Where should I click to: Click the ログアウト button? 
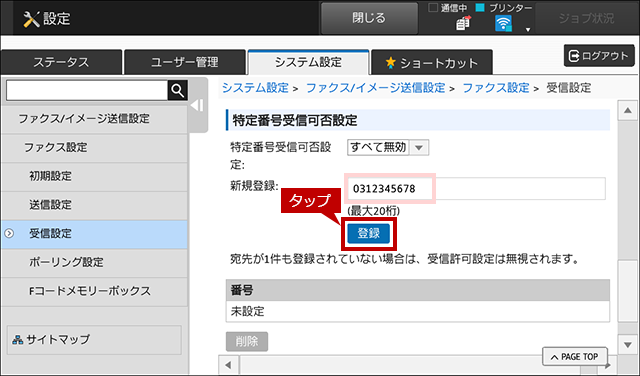coord(599,56)
